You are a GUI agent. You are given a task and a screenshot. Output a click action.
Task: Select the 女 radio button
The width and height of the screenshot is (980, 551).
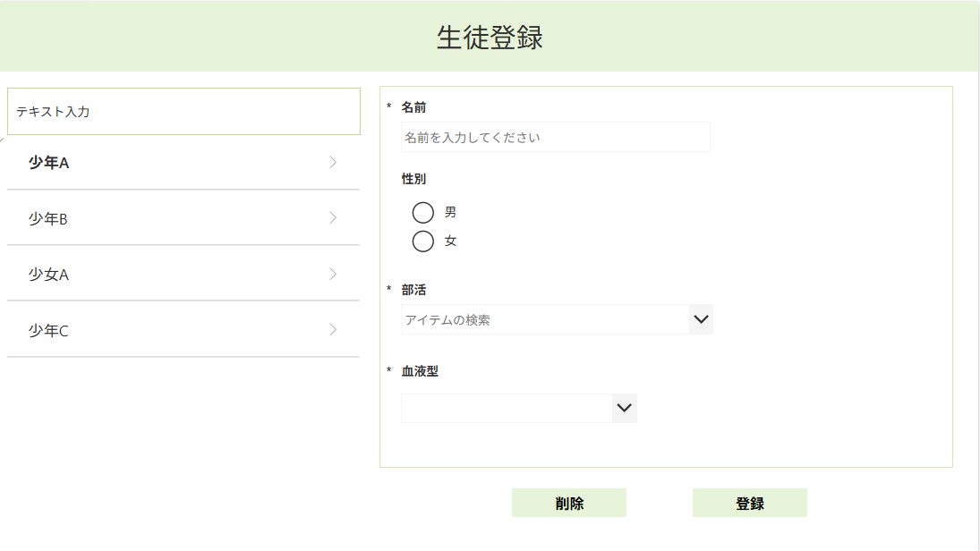click(423, 242)
